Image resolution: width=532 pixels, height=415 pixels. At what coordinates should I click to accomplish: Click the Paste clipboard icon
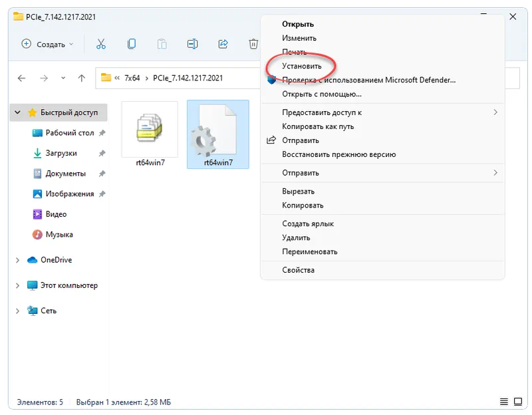162,44
